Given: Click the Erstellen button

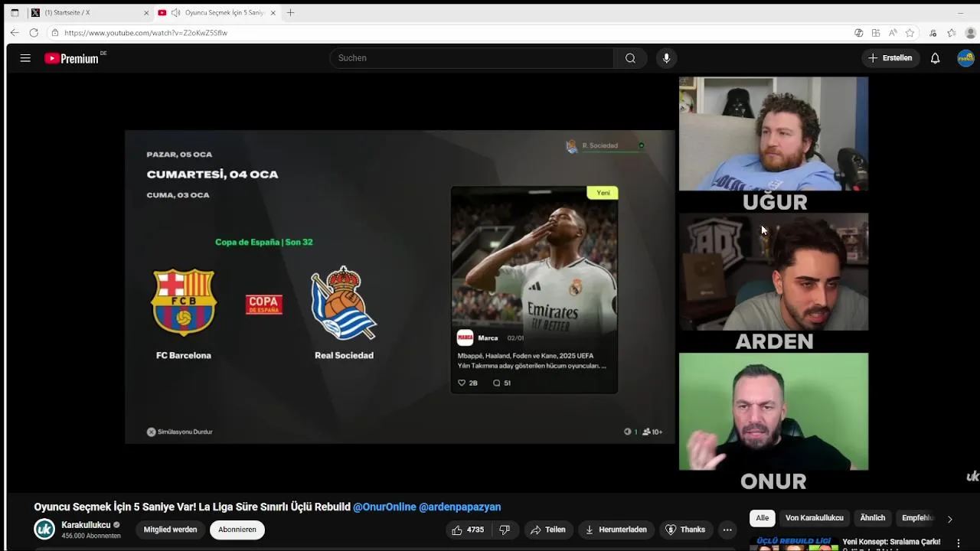Looking at the screenshot, I should (890, 58).
